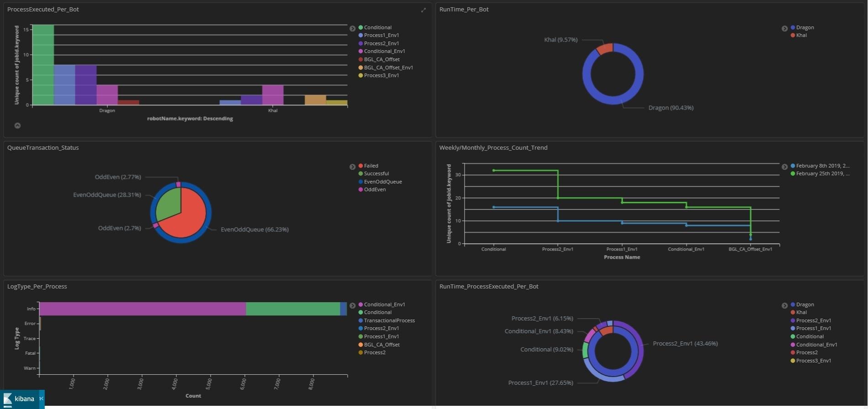Screen dimensions: 868x409
Task: Toggle legend of ProcessExecuted_Per_Bot chart
Action: (x=352, y=28)
